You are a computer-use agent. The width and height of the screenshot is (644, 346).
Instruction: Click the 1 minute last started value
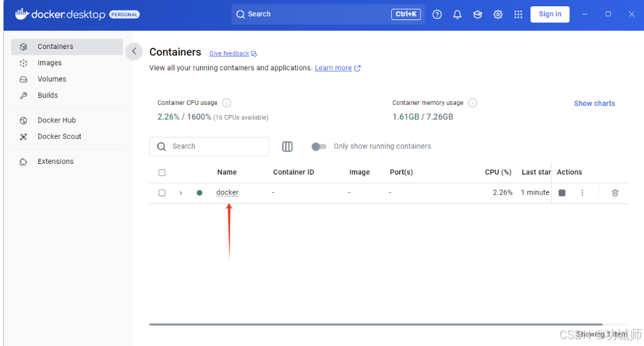[x=535, y=193]
